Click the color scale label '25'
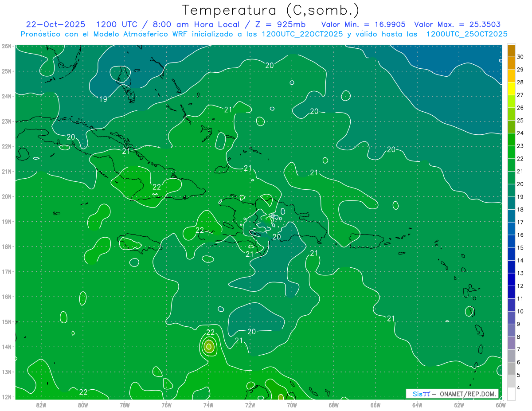Image resolution: width=532 pixels, height=411 pixels. coord(520,121)
